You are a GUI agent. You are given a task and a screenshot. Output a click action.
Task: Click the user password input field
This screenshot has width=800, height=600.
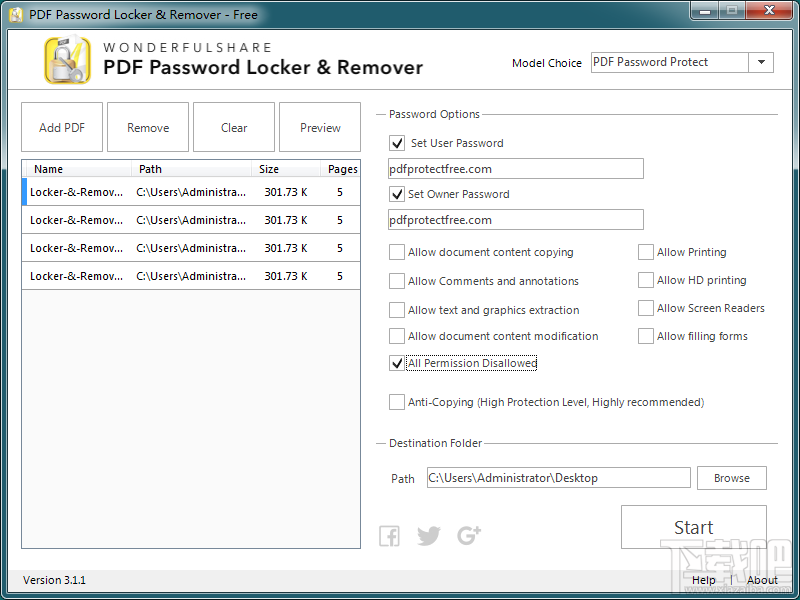(x=515, y=169)
